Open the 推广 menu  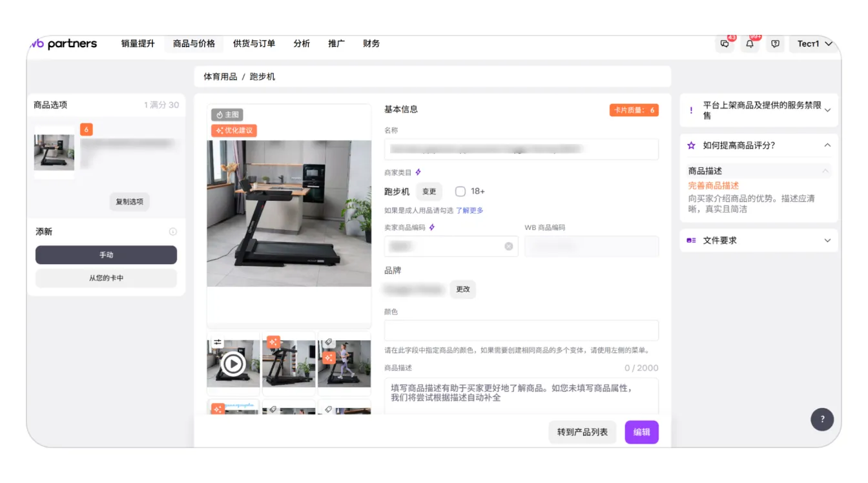pos(336,44)
